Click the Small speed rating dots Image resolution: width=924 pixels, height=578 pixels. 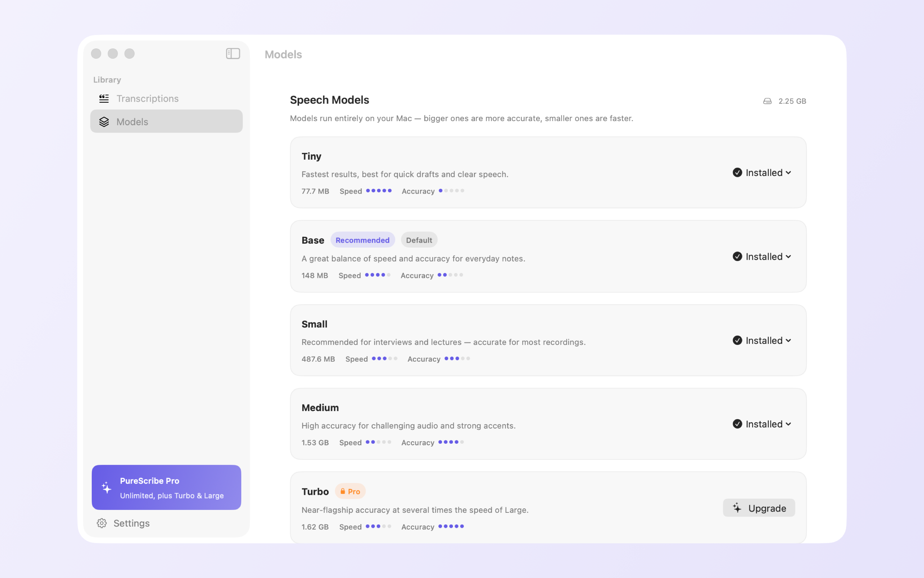(384, 359)
